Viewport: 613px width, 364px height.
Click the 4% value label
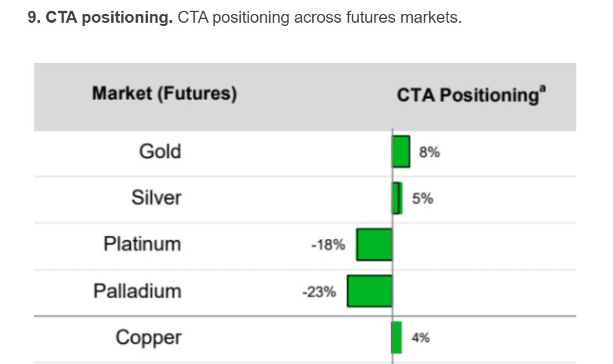pos(420,338)
